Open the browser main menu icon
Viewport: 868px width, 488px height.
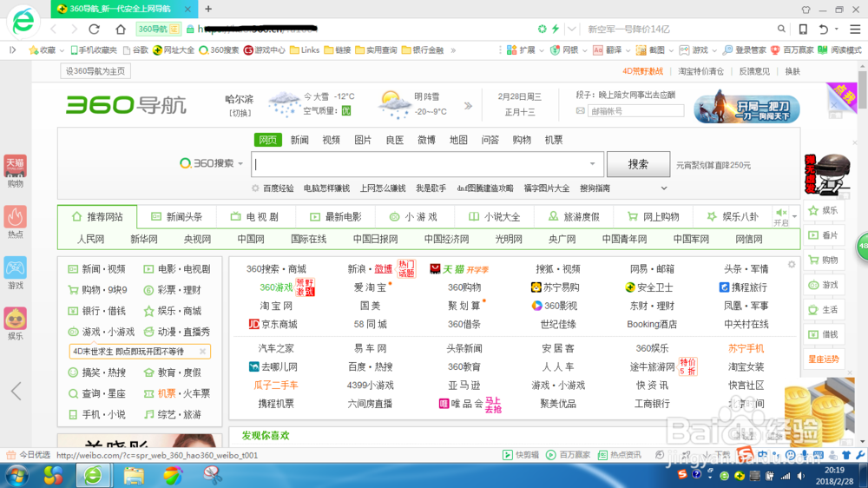click(855, 29)
